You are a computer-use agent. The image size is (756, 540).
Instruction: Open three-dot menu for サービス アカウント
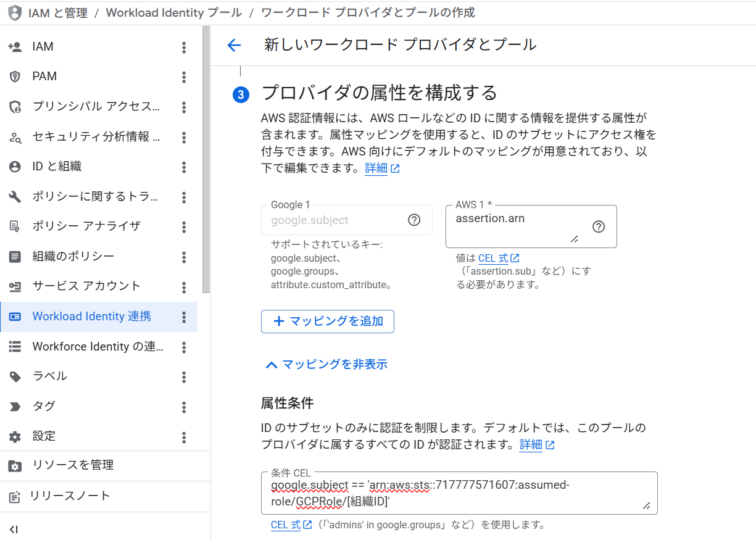pyautogui.click(x=184, y=286)
